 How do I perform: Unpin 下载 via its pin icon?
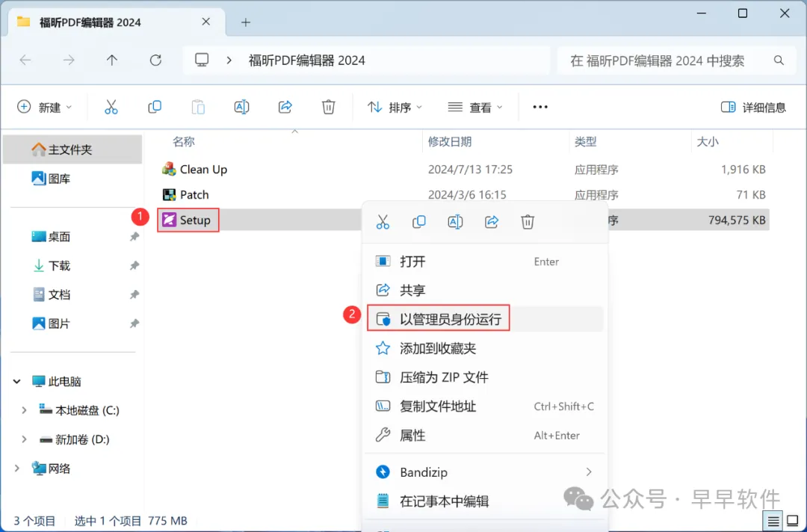coord(134,265)
